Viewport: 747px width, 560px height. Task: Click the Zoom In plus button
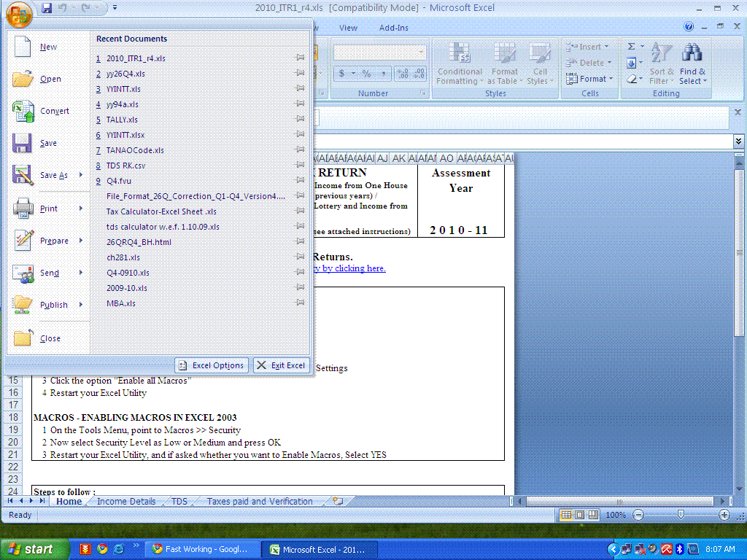[x=724, y=515]
